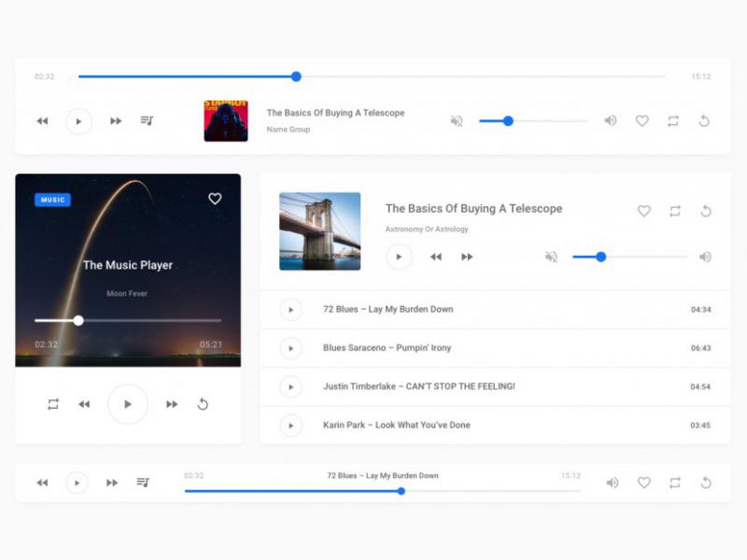The width and height of the screenshot is (747, 560).
Task: Play track in the bottom player bar
Action: click(x=77, y=483)
